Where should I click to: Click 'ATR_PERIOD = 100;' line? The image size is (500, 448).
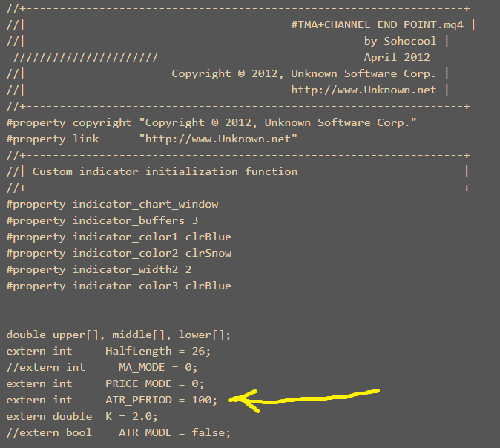pos(112,400)
